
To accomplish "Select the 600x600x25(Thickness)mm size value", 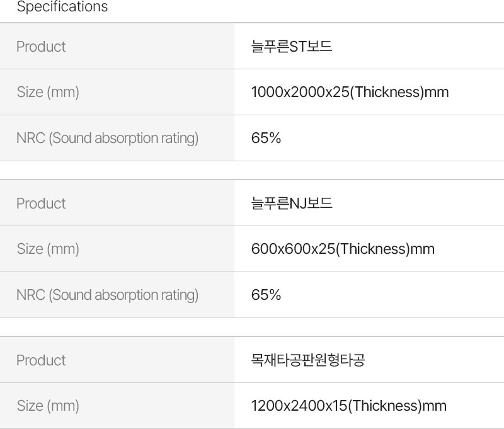I will (343, 249).
